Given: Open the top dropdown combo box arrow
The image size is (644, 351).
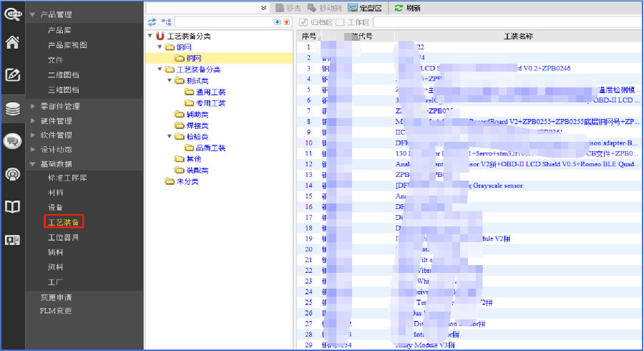Looking at the screenshot, I should click(264, 8).
